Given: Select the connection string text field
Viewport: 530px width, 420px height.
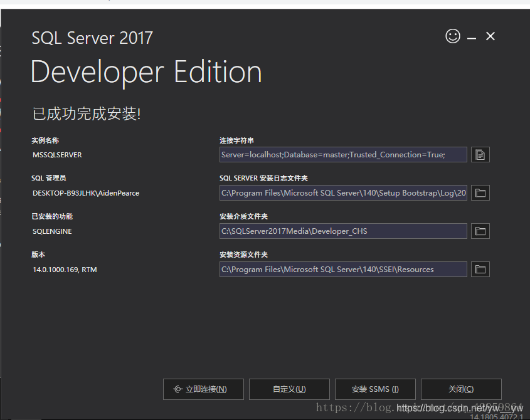Looking at the screenshot, I should pyautogui.click(x=343, y=155).
